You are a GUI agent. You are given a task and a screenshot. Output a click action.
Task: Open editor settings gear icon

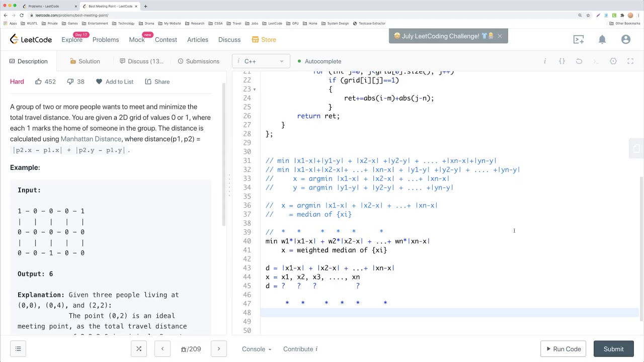pos(613,61)
